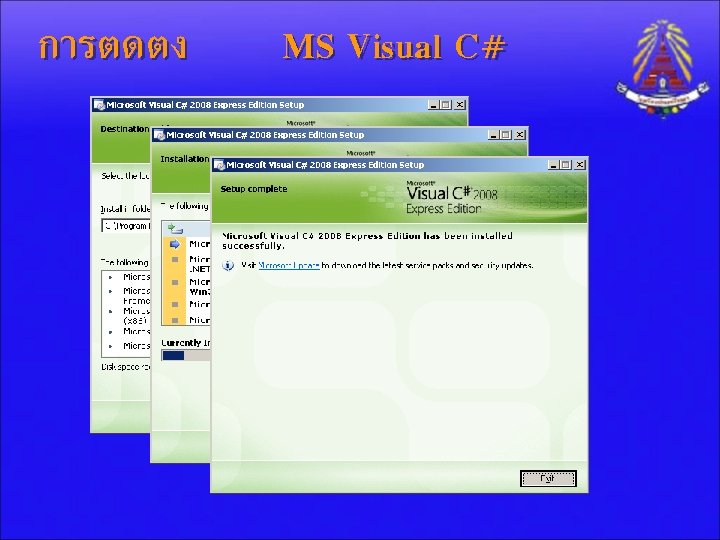Minimize the Installation progress window
This screenshot has width=720, height=540.
[x=494, y=135]
